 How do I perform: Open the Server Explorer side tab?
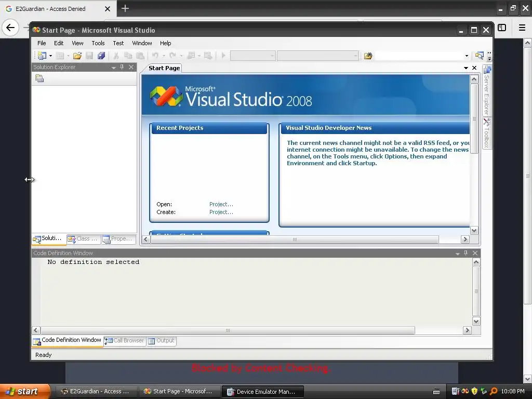point(487,90)
